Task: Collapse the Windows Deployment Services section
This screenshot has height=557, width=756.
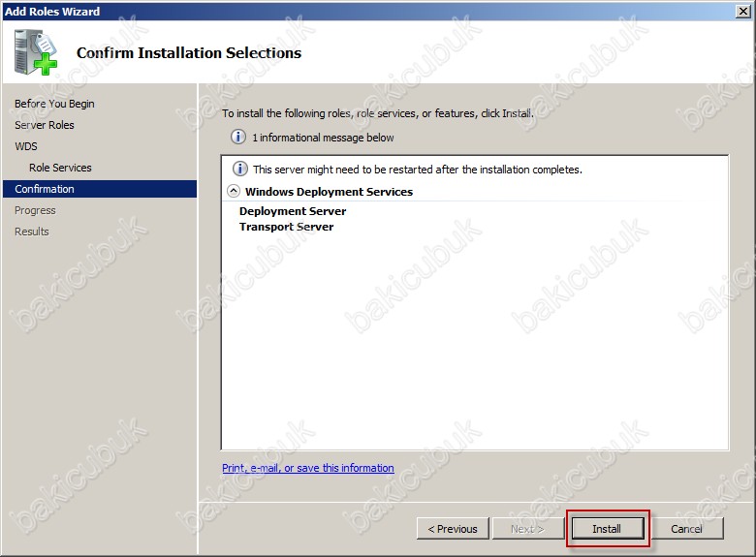Action: click(x=234, y=191)
